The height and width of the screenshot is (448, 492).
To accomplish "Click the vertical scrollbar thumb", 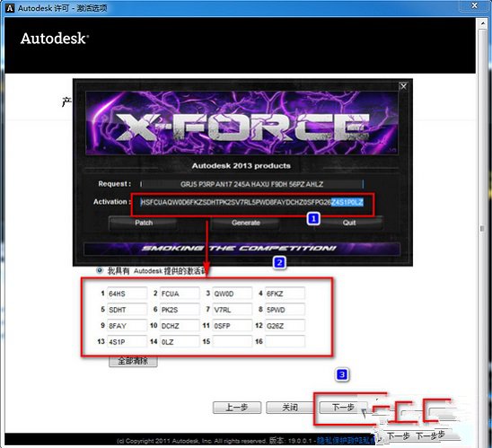I will click(482, 229).
